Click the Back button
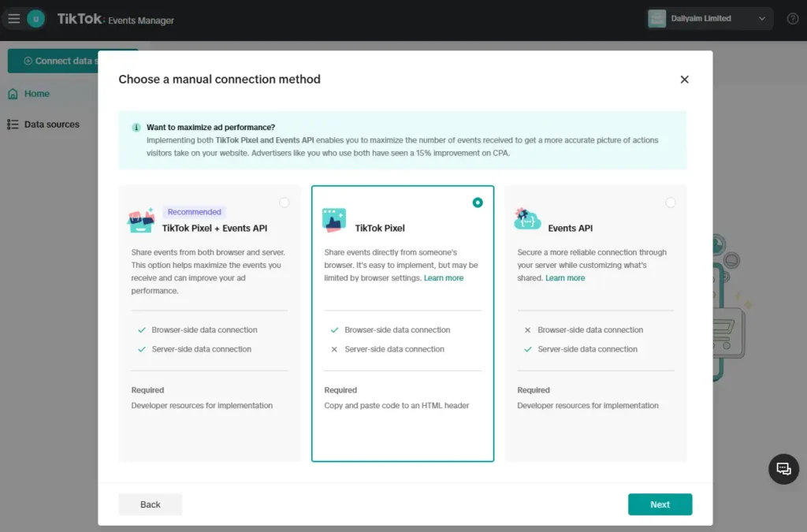The height and width of the screenshot is (532, 807). point(151,504)
